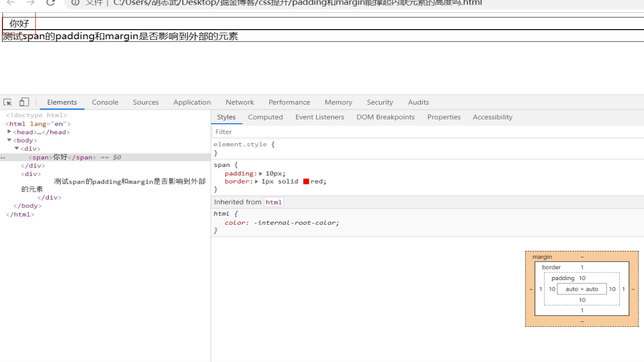Expand the padding shorthand property triangle
The image size is (644, 362).
click(x=261, y=173)
